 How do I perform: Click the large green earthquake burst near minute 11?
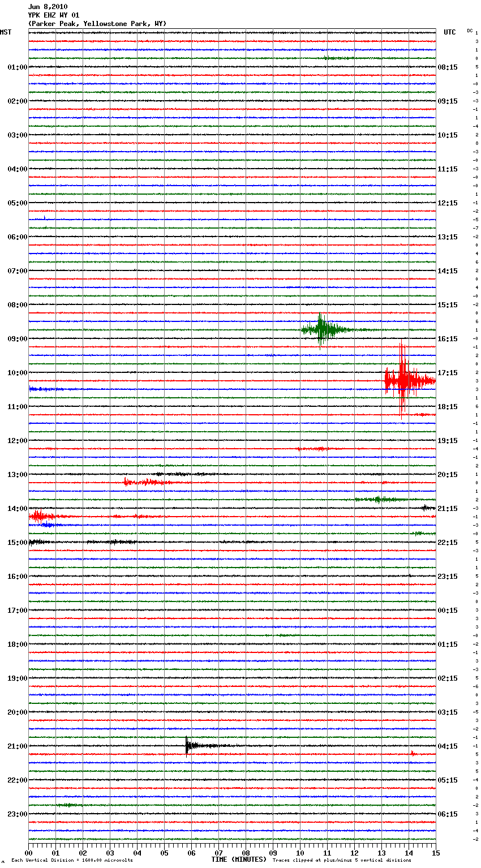point(324,329)
